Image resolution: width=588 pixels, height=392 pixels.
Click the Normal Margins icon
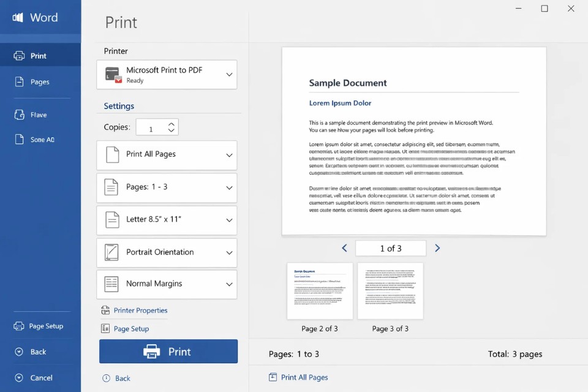pos(112,284)
